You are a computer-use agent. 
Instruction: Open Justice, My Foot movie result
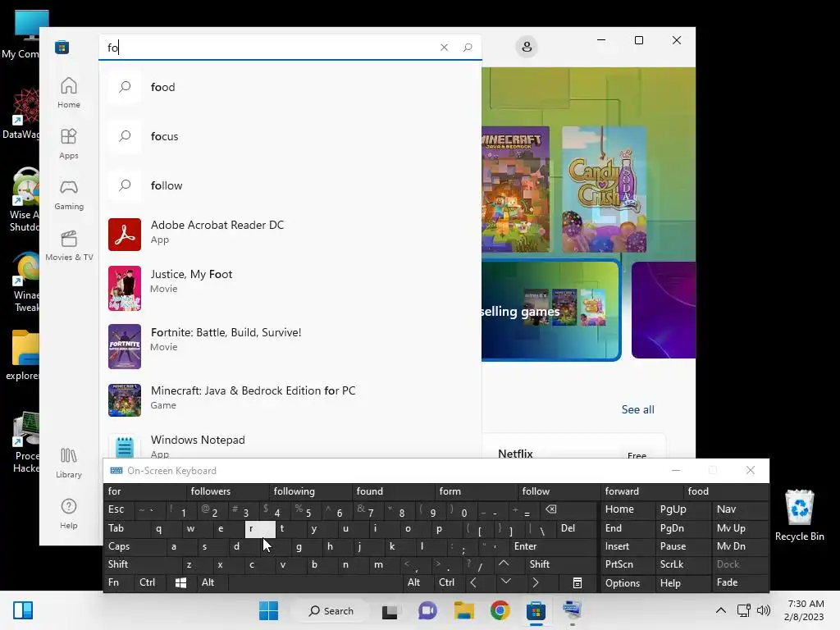pyautogui.click(x=290, y=288)
